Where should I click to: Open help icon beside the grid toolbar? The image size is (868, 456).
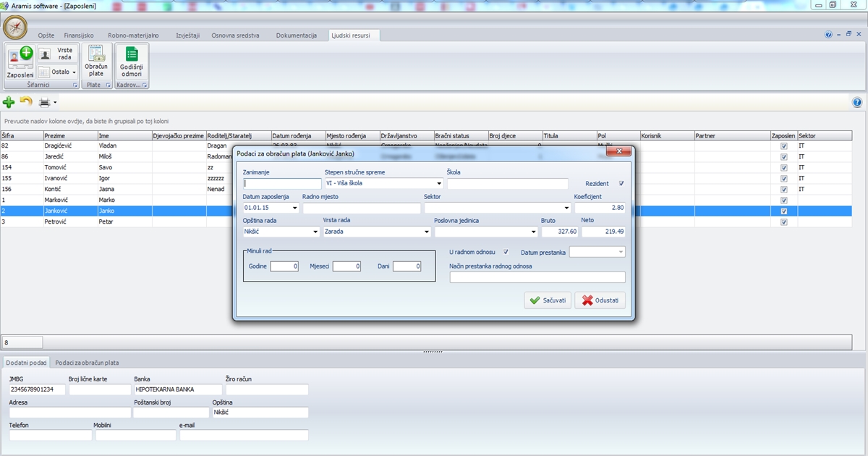858,103
